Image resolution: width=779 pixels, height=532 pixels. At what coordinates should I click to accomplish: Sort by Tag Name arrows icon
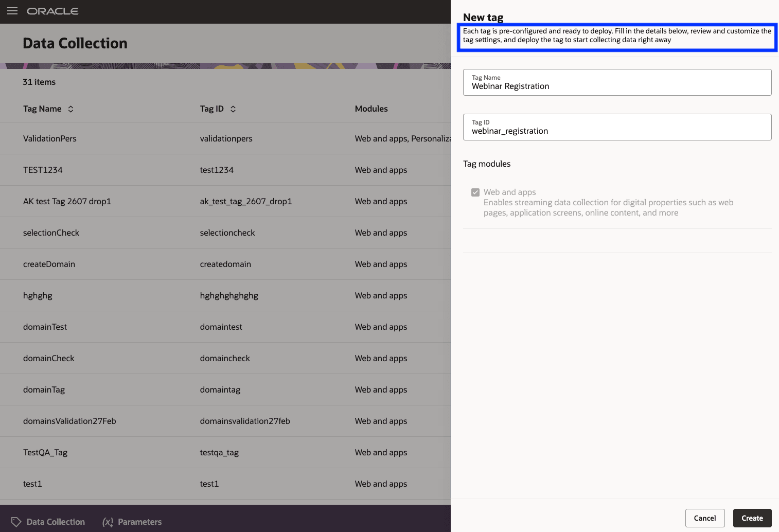click(x=71, y=109)
